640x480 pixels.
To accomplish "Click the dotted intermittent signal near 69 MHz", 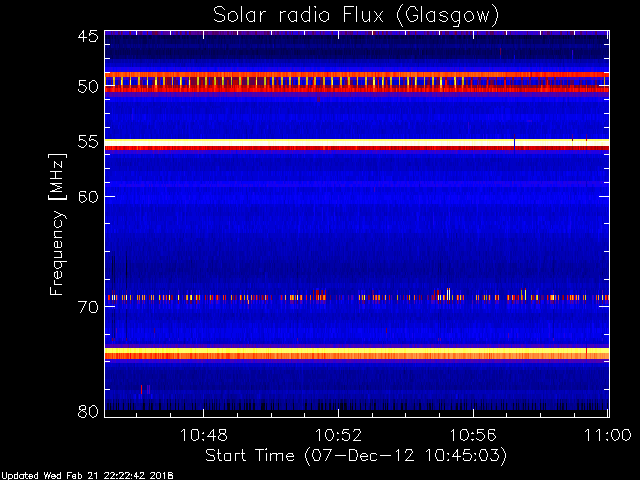I will coord(357,297).
